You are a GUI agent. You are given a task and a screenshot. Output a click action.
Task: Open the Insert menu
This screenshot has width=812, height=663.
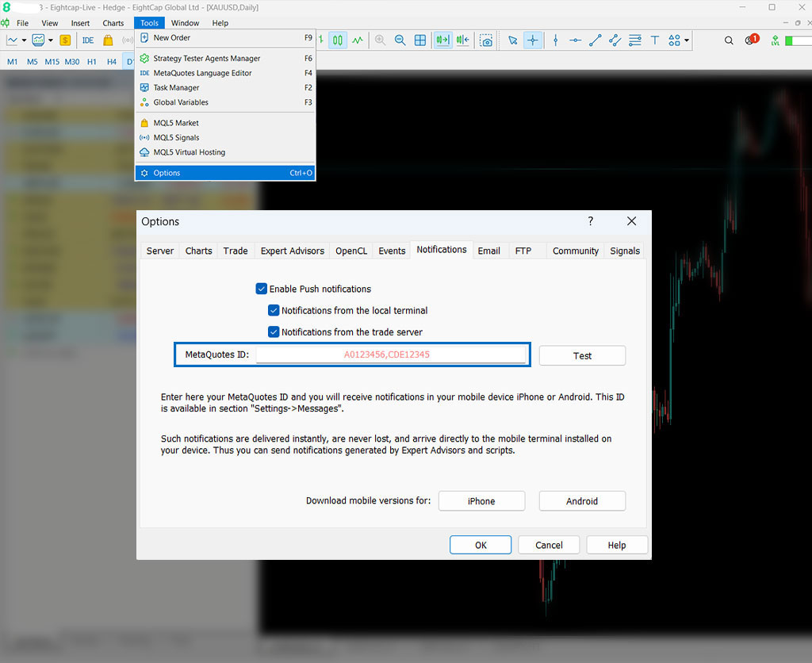tap(80, 23)
